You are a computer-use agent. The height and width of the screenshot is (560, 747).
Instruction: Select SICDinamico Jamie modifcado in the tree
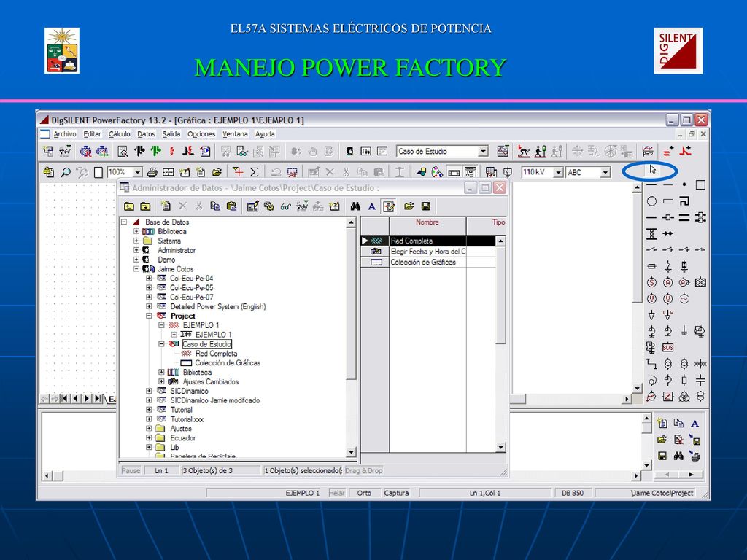215,400
